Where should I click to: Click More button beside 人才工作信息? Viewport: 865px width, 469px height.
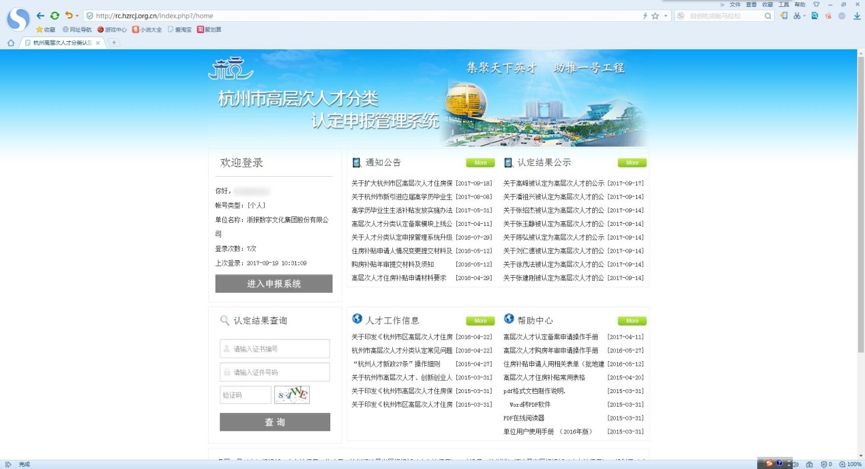[x=480, y=321]
